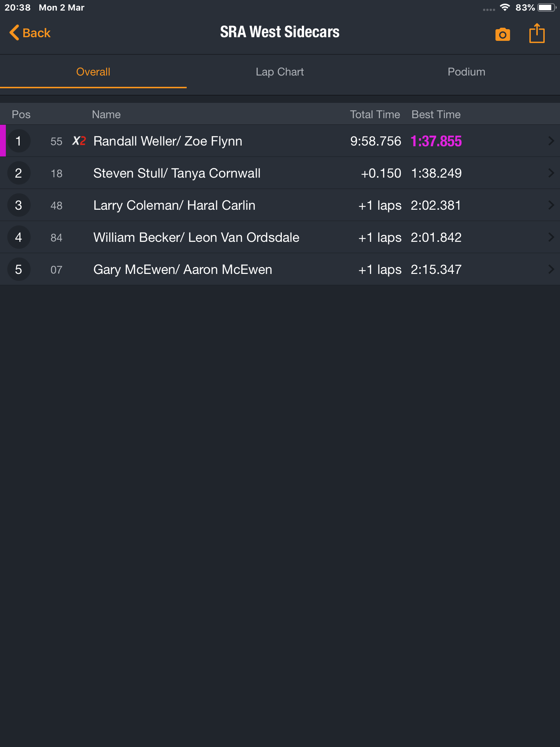Tap the purple best time 1:37.855
560x747 pixels.
(x=436, y=141)
